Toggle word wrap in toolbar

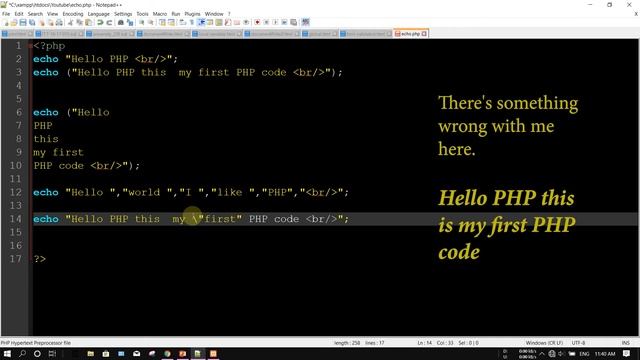coord(182,22)
